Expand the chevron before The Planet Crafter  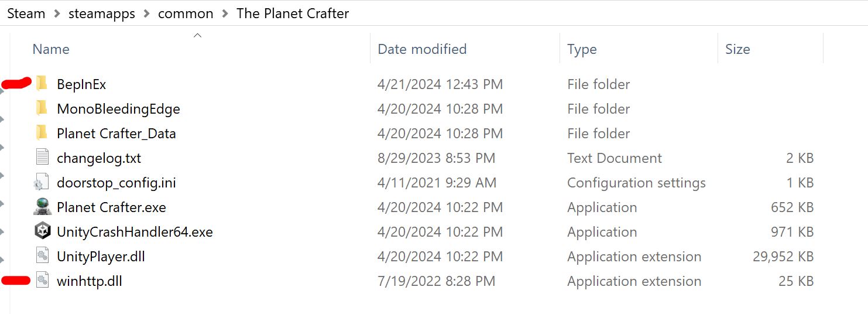tap(225, 13)
